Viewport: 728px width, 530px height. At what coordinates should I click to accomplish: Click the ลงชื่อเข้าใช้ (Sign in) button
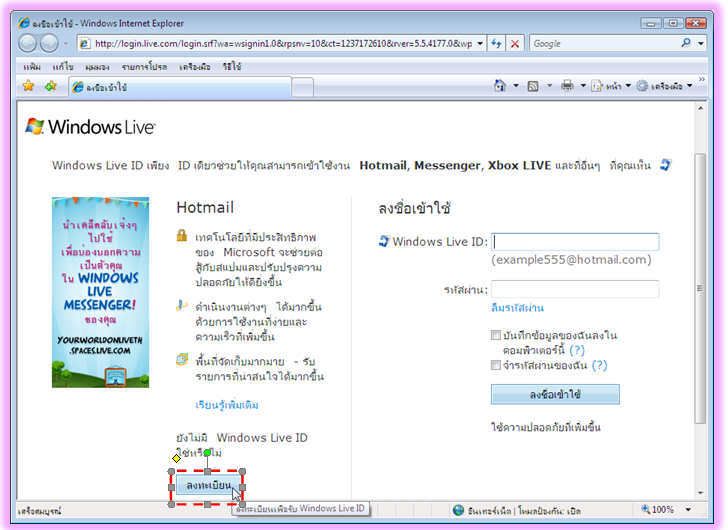click(555, 394)
